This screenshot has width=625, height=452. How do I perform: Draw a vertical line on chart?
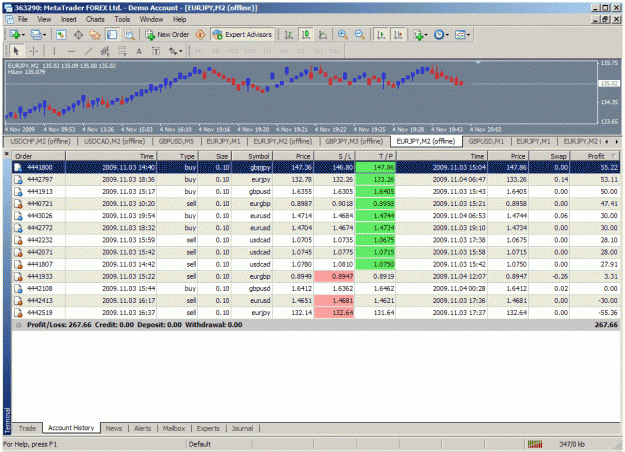(54, 51)
